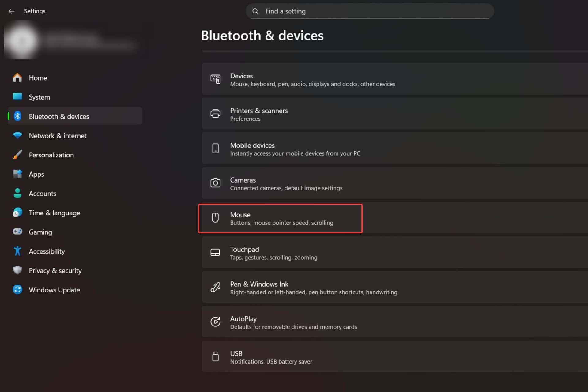Open Accounts settings
Viewport: 588px width, 392px height.
coord(43,193)
